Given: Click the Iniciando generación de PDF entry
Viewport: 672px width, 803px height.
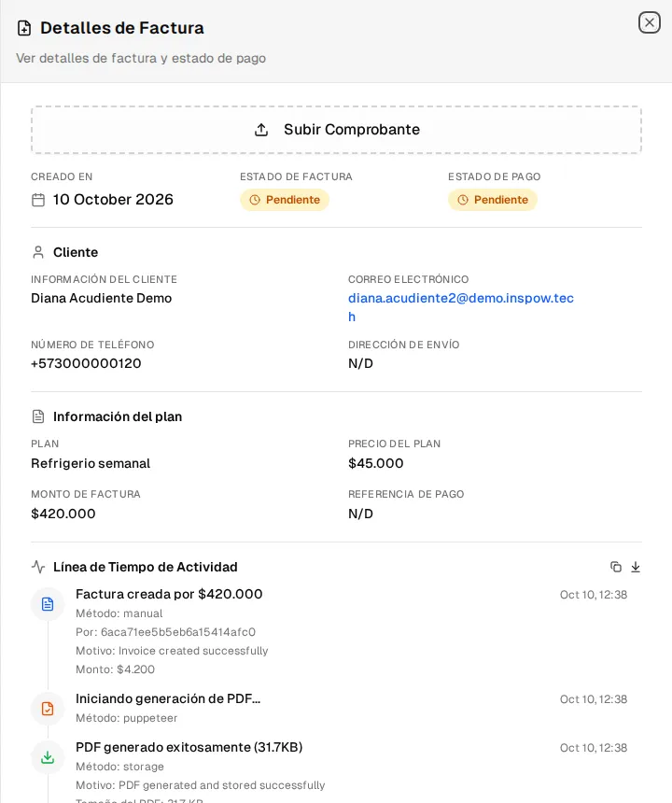Looking at the screenshot, I should 168,699.
